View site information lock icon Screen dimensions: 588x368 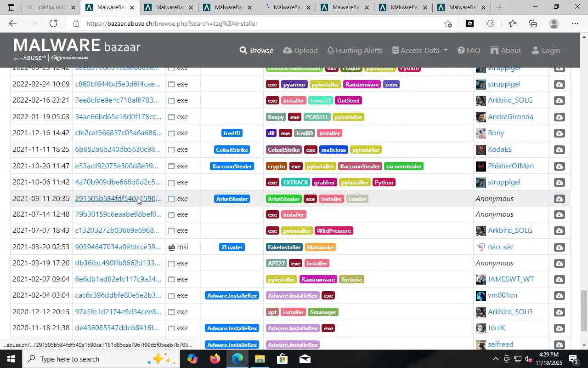click(76, 23)
